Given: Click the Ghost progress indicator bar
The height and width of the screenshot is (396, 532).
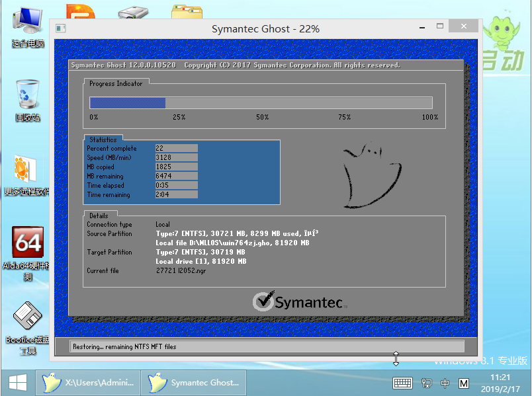Looking at the screenshot, I should click(x=261, y=102).
